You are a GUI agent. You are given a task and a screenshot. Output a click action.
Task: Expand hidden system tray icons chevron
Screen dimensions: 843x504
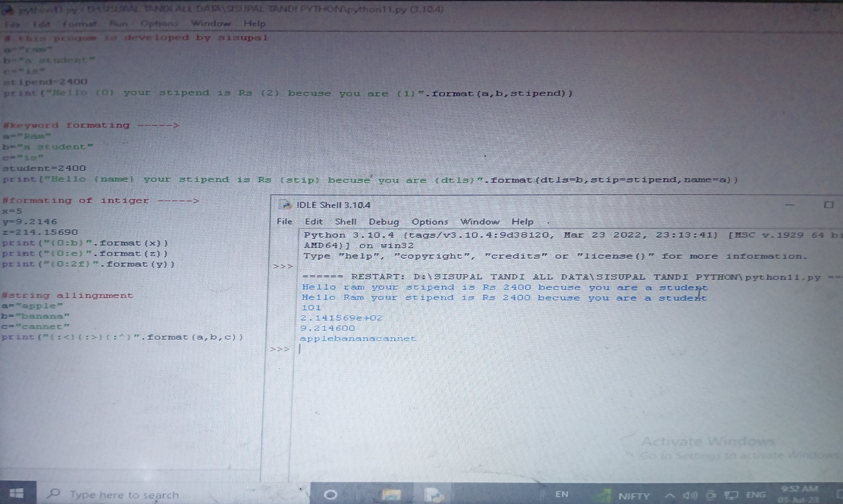click(x=669, y=495)
